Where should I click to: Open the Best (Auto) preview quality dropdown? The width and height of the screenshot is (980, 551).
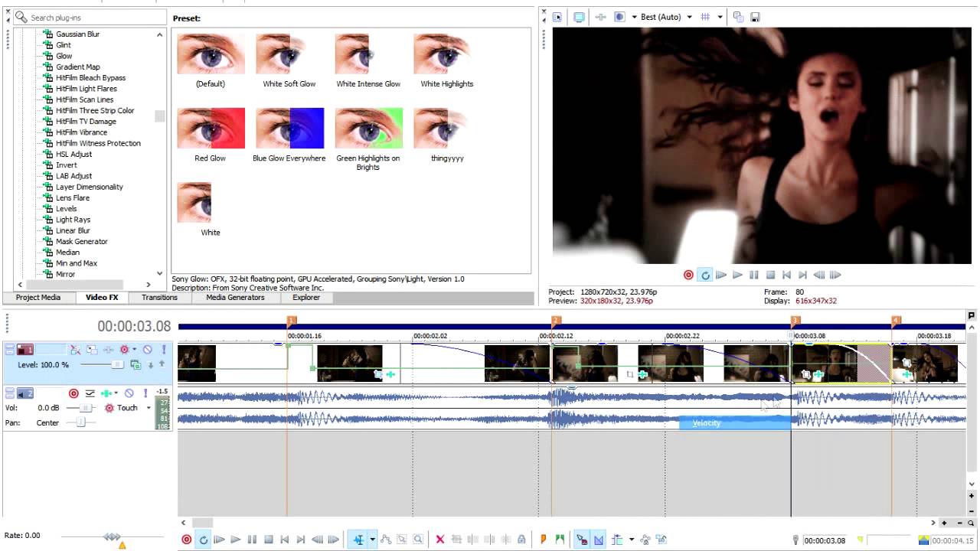pyautogui.click(x=666, y=17)
